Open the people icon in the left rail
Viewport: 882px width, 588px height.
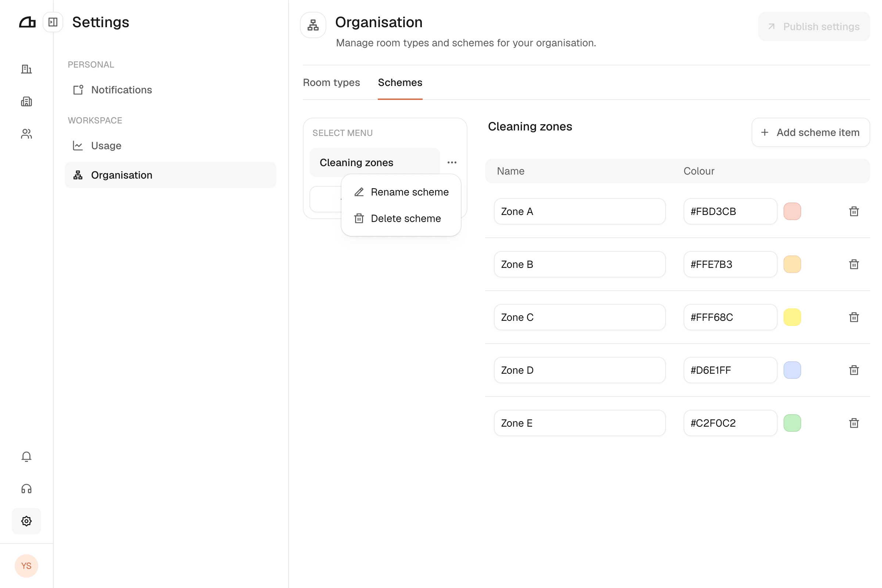click(26, 134)
